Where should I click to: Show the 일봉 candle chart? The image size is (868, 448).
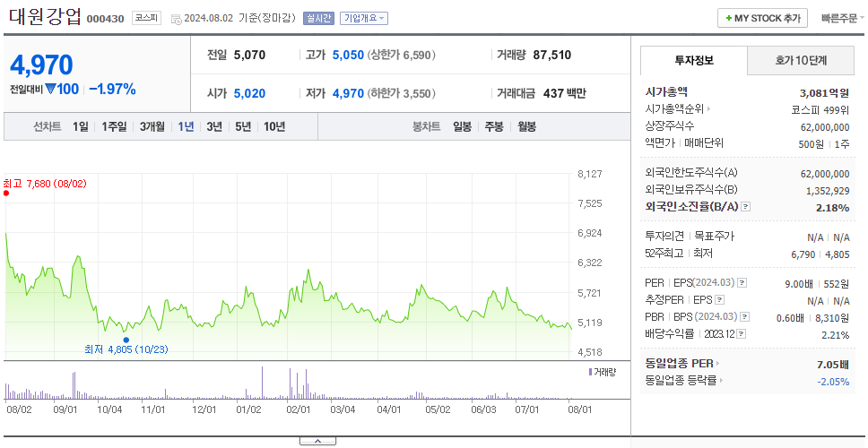coord(462,126)
